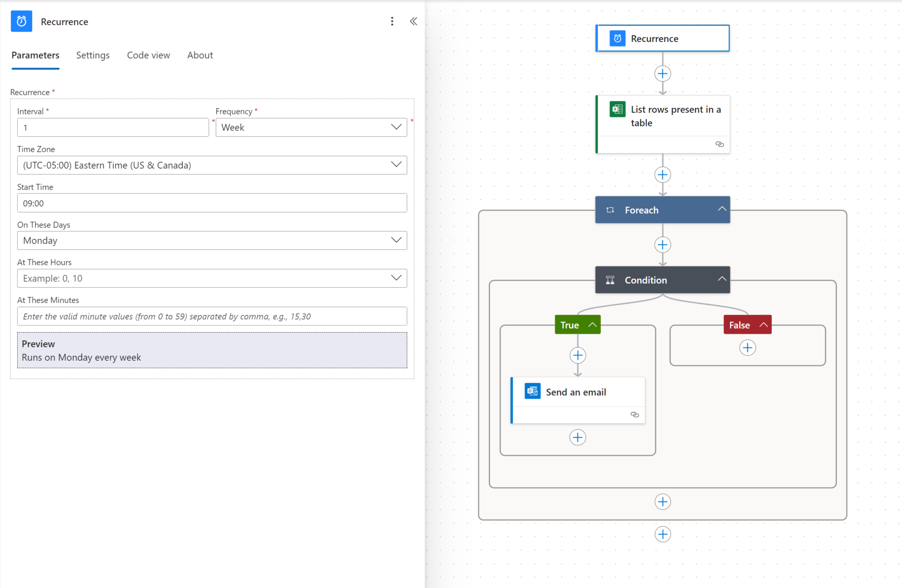The height and width of the screenshot is (588, 902).
Task: Click the three-dot more options icon
Action: point(392,22)
